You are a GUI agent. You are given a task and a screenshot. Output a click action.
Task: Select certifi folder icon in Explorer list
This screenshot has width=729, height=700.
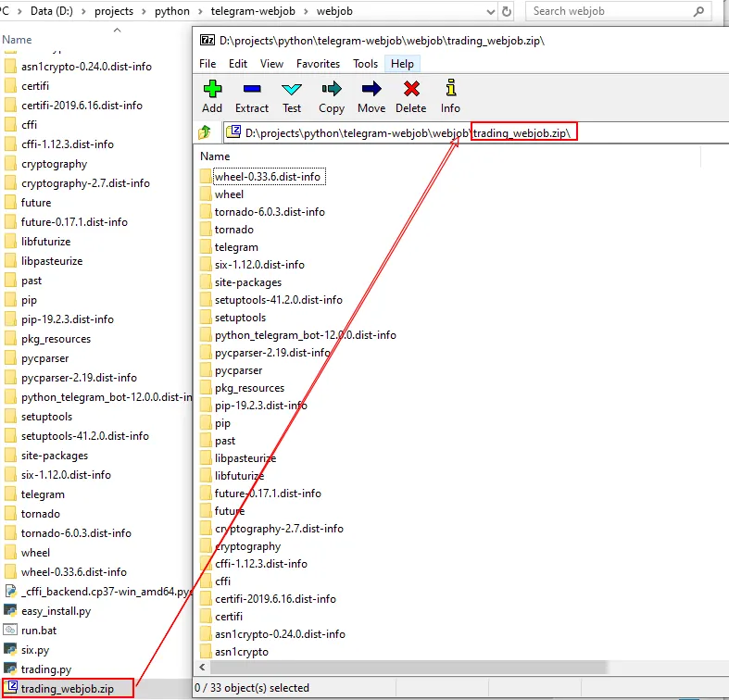[x=10, y=86]
